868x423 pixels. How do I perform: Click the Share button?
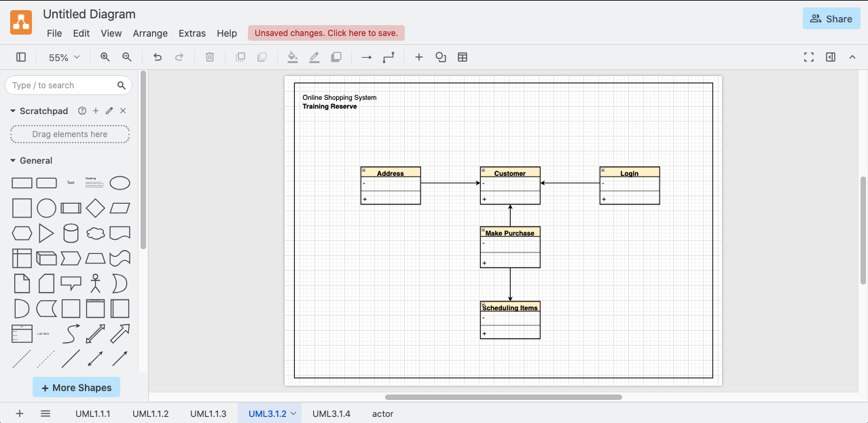831,19
